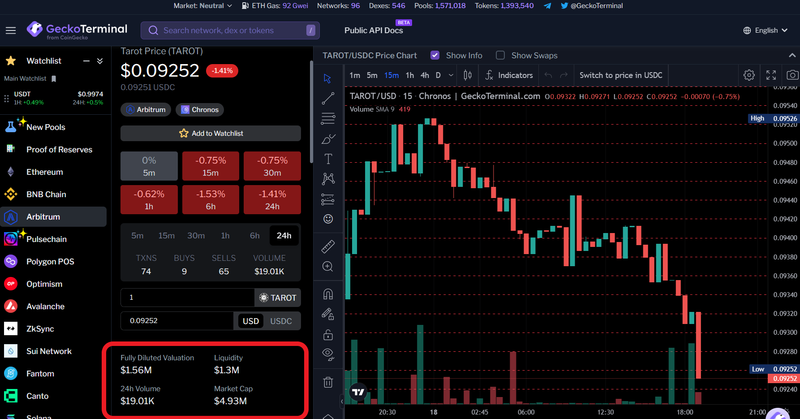Select the 6h stats tab
Viewport: 800px width, 419px height.
[x=255, y=236]
